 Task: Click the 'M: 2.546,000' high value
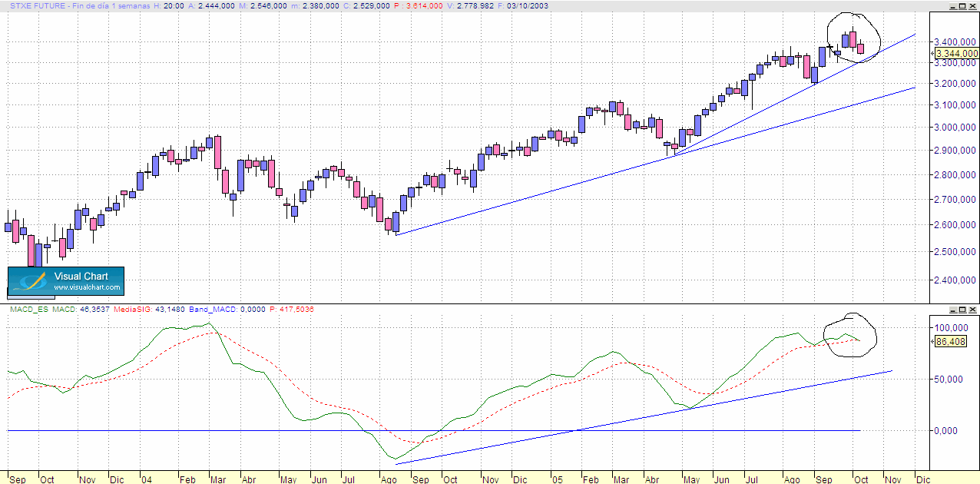(x=263, y=5)
